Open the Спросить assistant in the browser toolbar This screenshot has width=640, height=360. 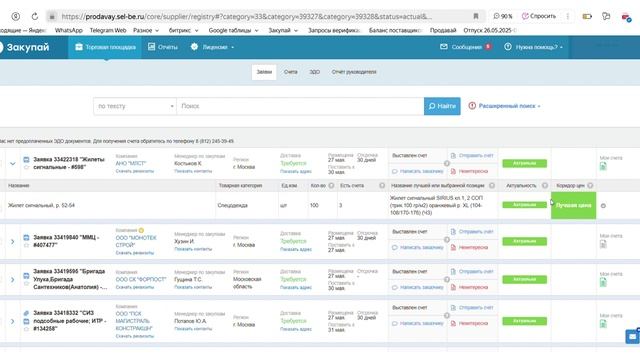coord(538,16)
